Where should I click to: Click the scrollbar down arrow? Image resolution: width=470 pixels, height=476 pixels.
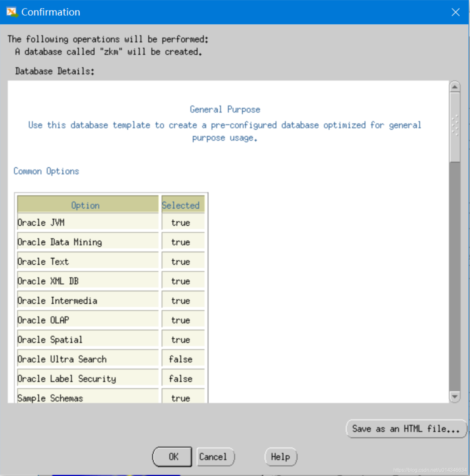pyautogui.click(x=455, y=397)
